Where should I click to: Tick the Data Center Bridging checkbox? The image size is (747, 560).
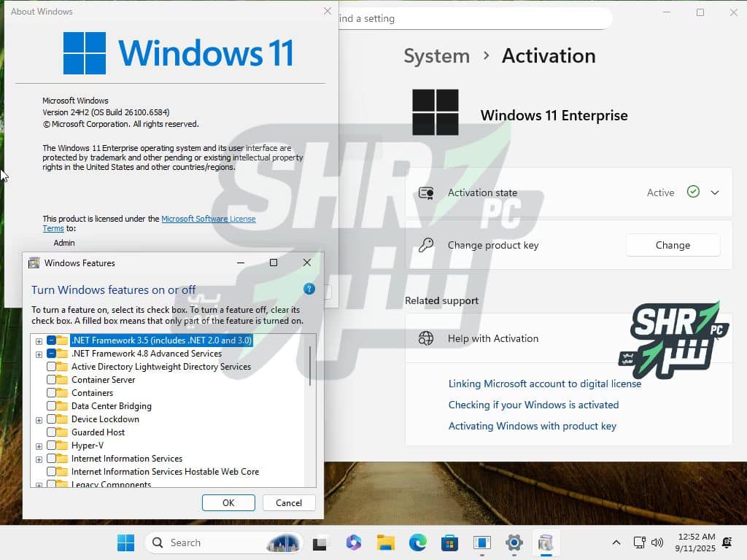[x=52, y=406]
